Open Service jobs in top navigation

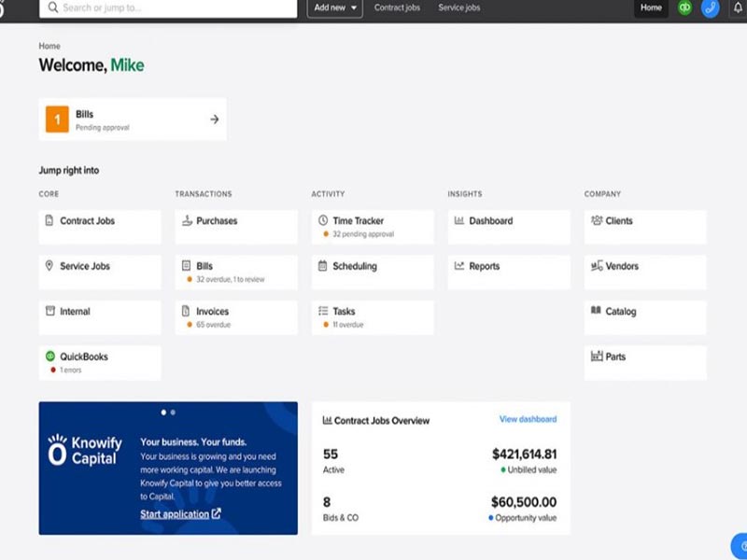(459, 7)
